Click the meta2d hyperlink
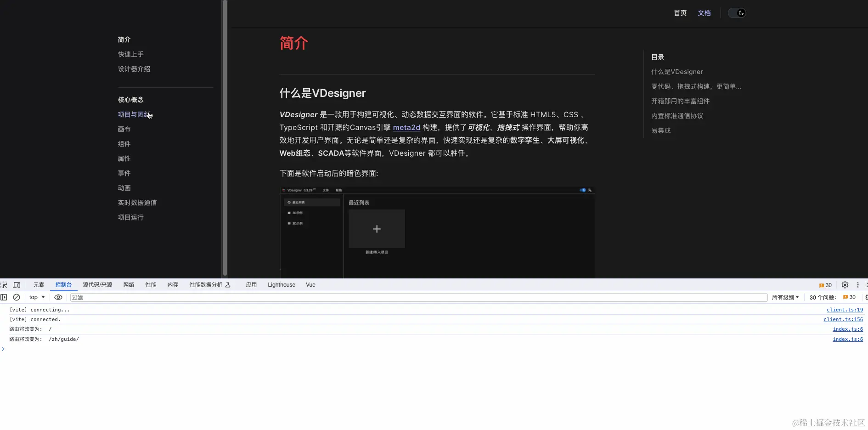 (x=406, y=127)
